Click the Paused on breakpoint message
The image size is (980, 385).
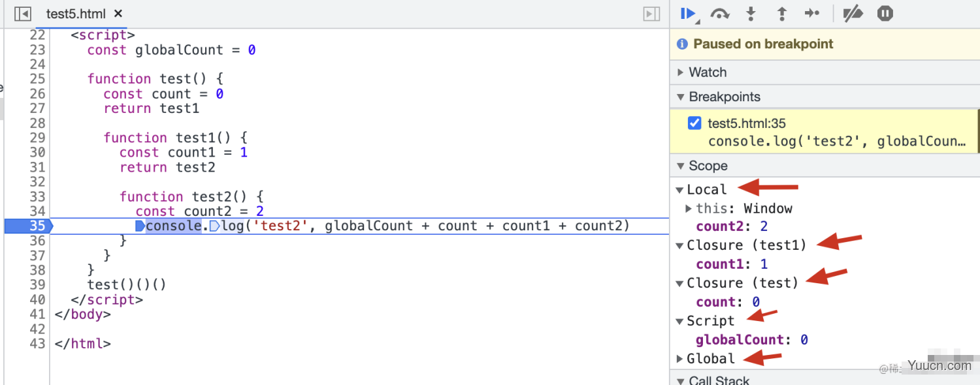coord(763,44)
